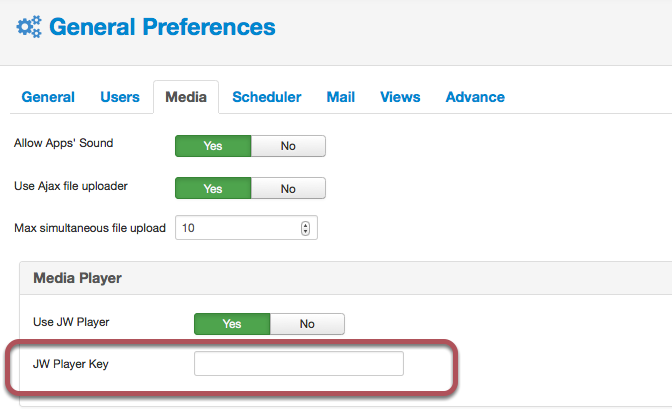Click the General Preferences page title
Viewport: 672px width, 411px height.
(x=162, y=27)
